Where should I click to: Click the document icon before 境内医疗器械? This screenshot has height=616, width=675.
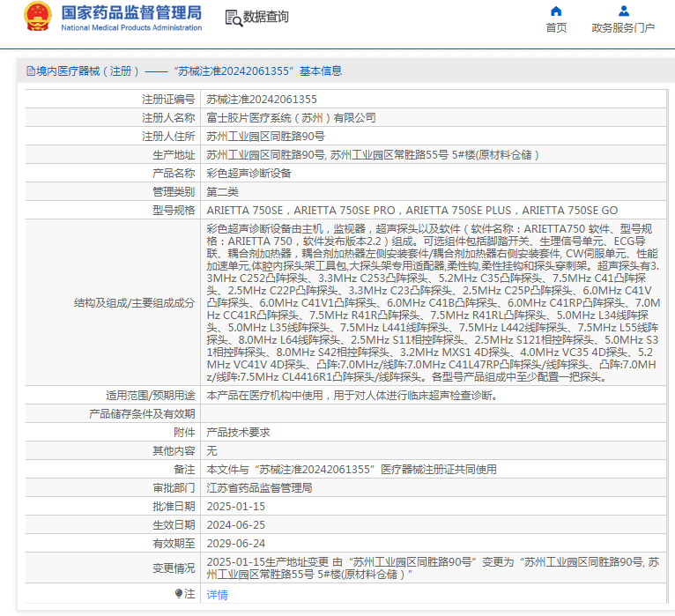(x=31, y=71)
